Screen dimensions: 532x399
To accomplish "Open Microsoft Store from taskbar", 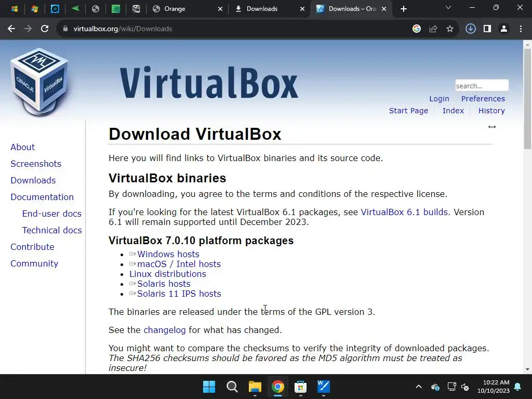I will click(301, 387).
